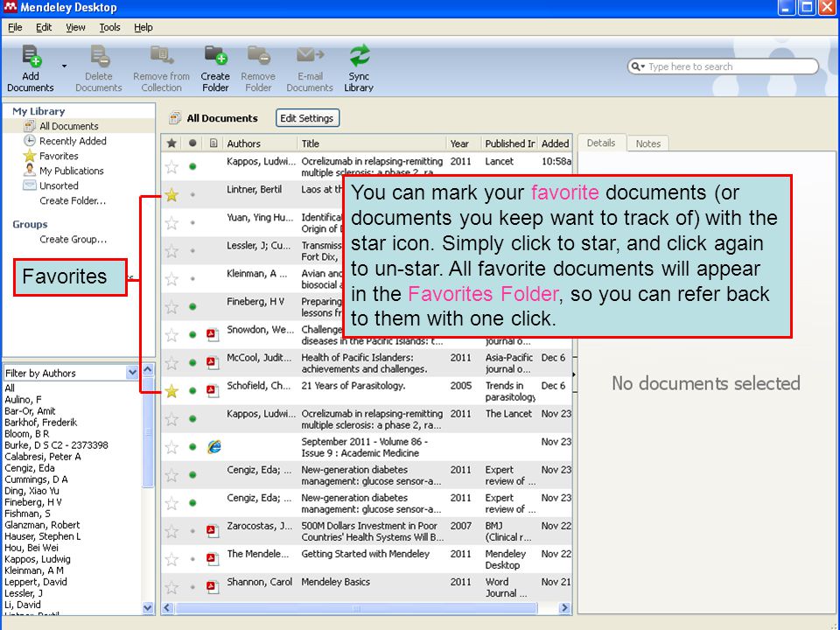The image size is (840, 630).
Task: Sort by the Added column header
Action: (x=555, y=143)
